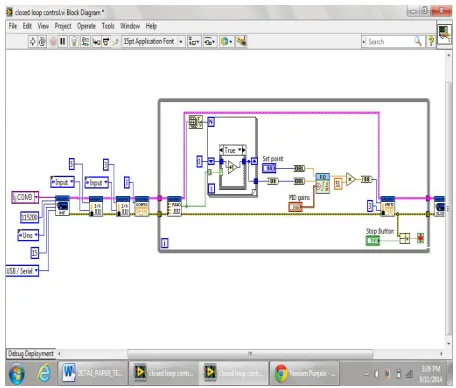This screenshot has height=388, width=456.
Task: Toggle Retain Wire Values button
Action: 85,42
